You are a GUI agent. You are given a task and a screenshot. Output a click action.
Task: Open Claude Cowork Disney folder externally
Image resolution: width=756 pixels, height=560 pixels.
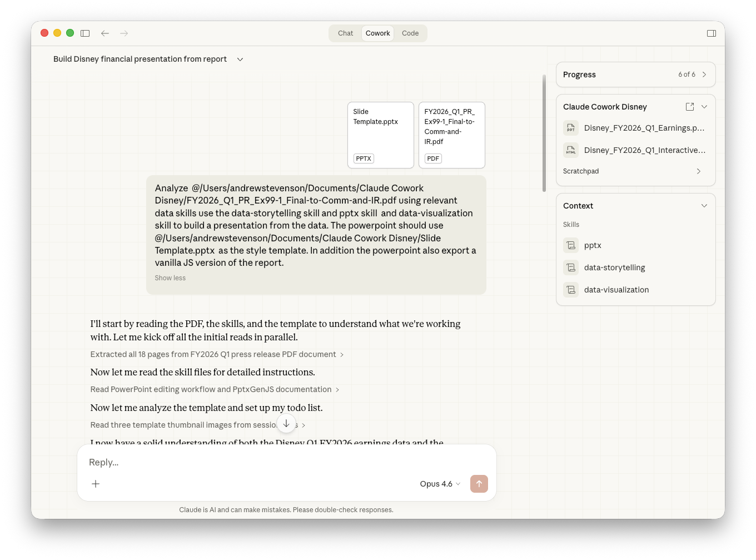[x=689, y=107]
